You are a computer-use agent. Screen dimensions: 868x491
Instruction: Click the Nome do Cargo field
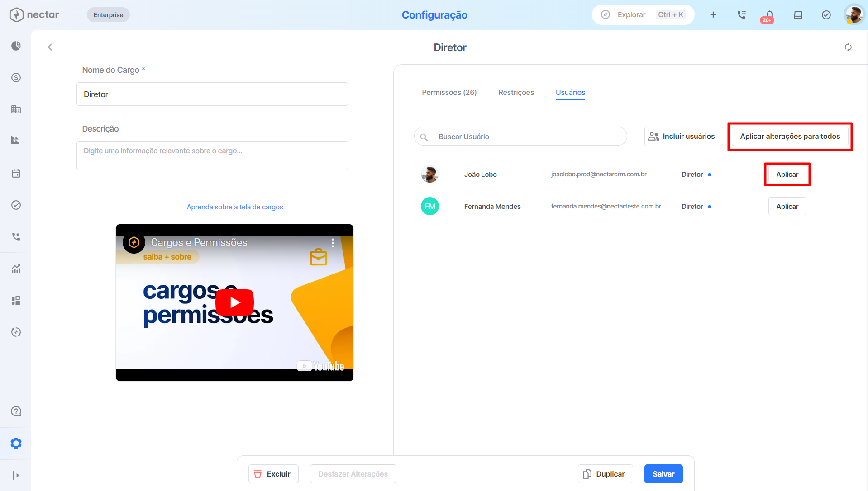click(212, 94)
